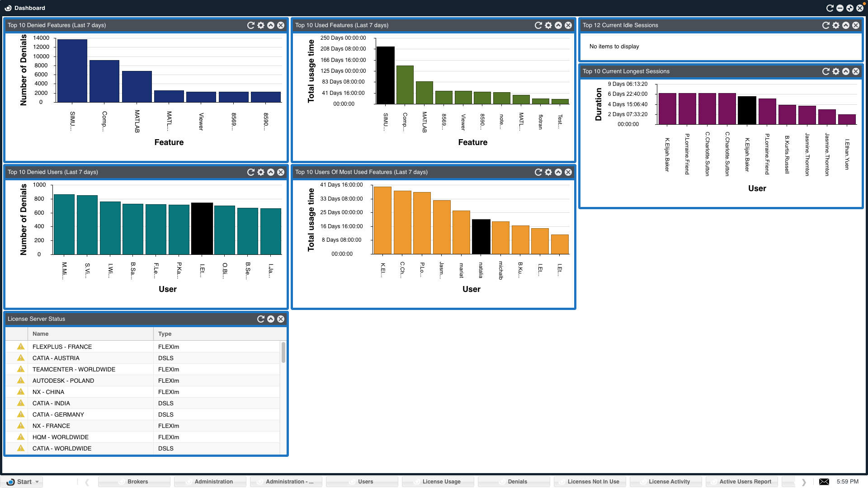Viewport: 868px width, 488px height.
Task: Collapse Top 10 Users Of Most Used Features
Action: coord(558,172)
